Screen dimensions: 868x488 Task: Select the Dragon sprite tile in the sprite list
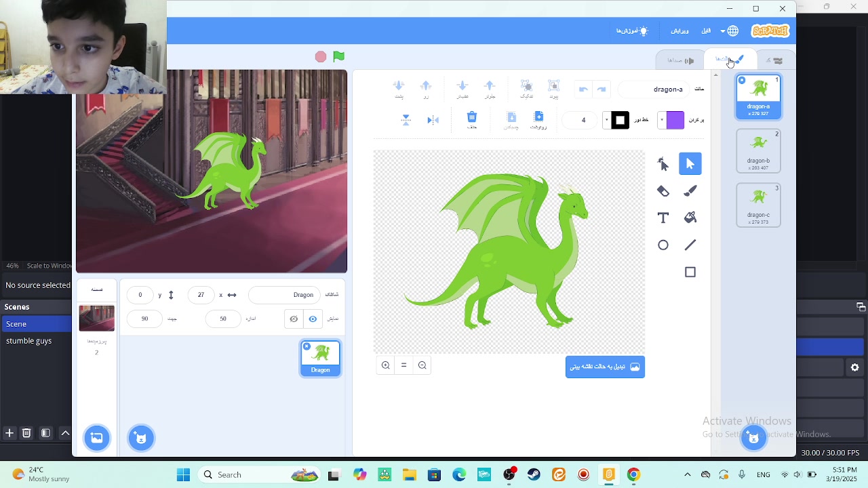coord(321,359)
